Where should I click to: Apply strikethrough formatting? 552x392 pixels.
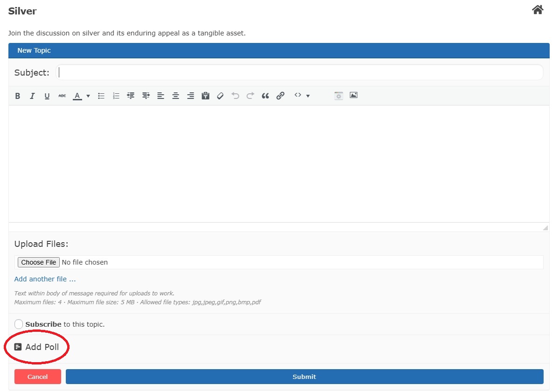click(x=62, y=96)
